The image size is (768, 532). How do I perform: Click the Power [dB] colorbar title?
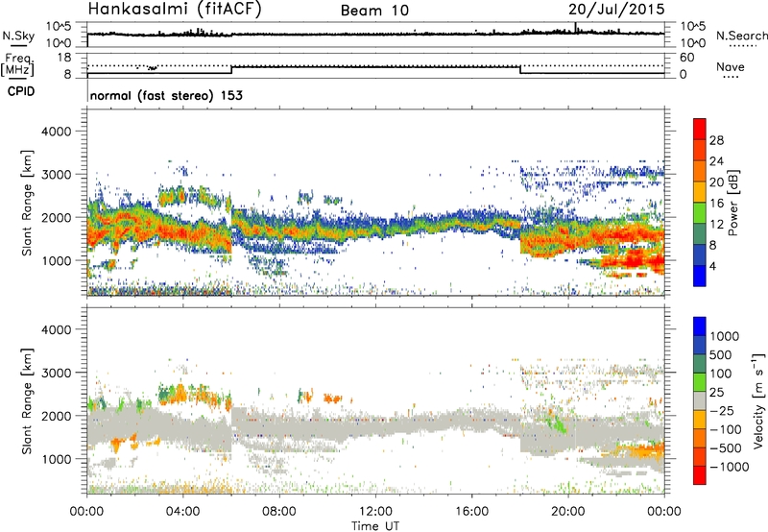(x=732, y=203)
